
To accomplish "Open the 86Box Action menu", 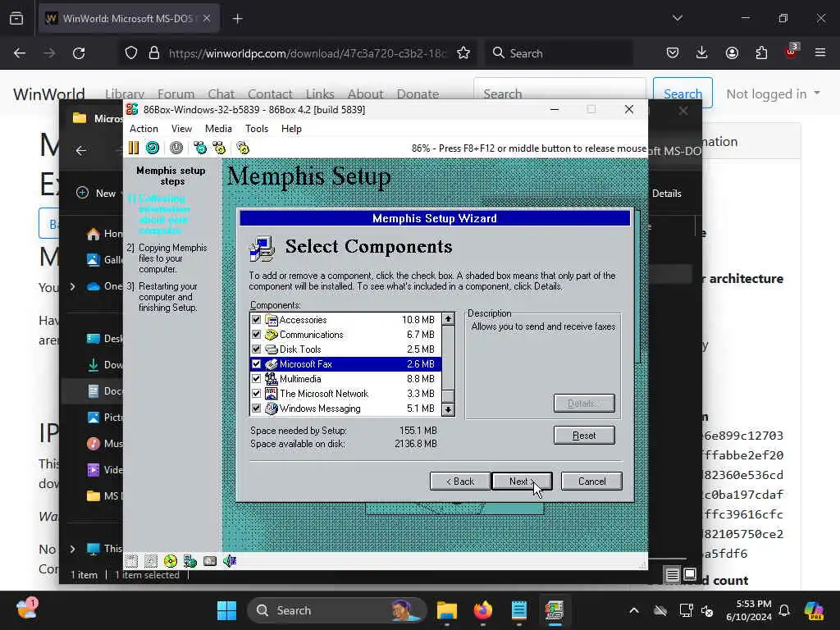I will point(144,129).
